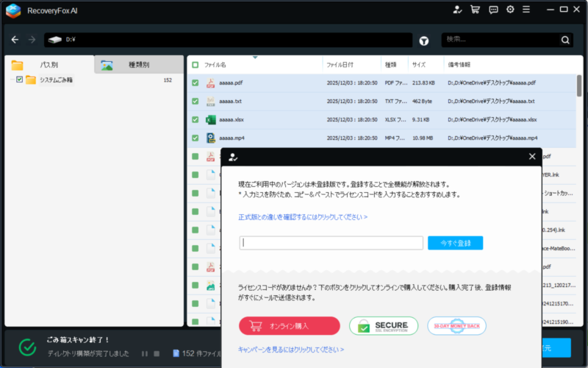Viewport: 588px width, 368px height.
Task: Toggle checkbox for aaaaa.xlsx
Action: pos(195,119)
